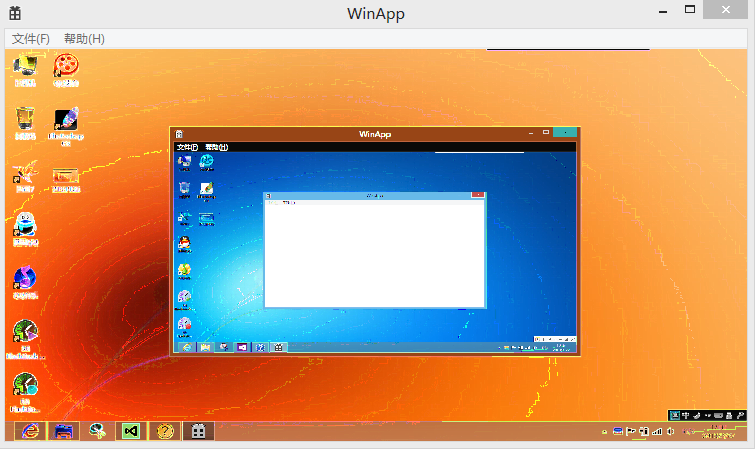
Task: Click the question mark help icon on the orange taskbar
Action: point(165,431)
